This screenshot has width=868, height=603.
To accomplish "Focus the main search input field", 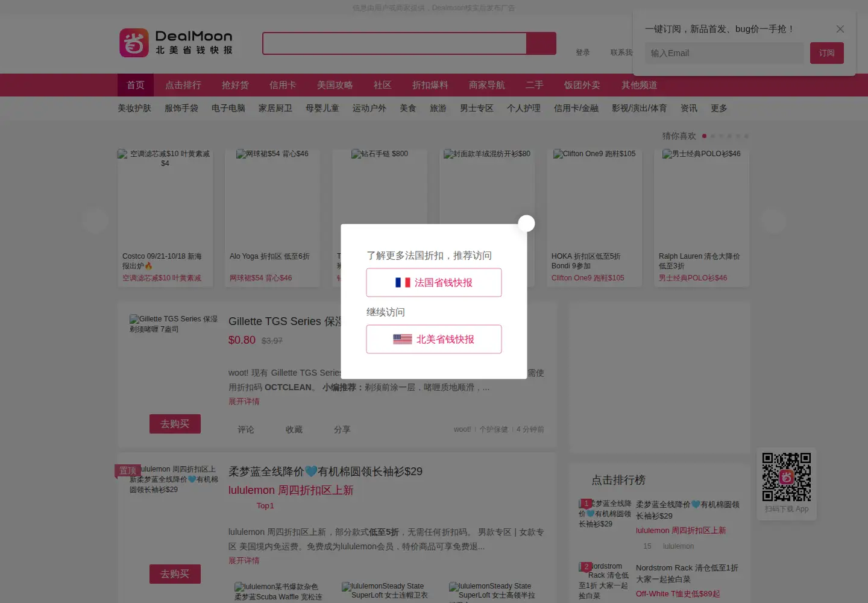I will click(395, 43).
